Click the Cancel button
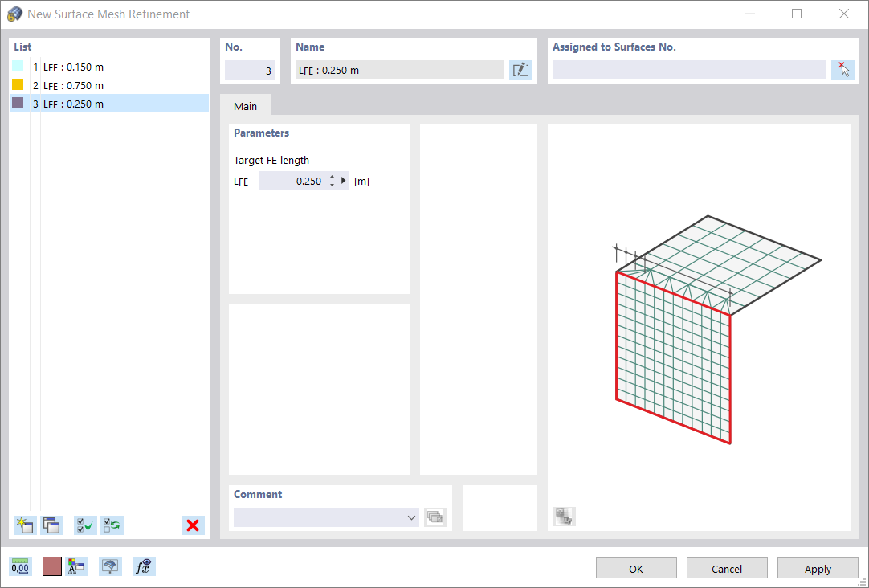Image resolution: width=869 pixels, height=588 pixels. point(727,569)
